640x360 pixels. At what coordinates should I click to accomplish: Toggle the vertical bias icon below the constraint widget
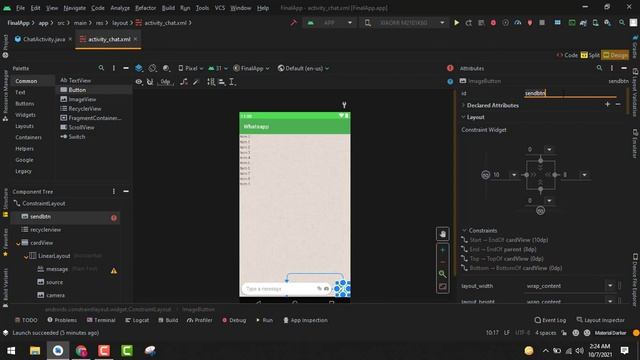540,211
